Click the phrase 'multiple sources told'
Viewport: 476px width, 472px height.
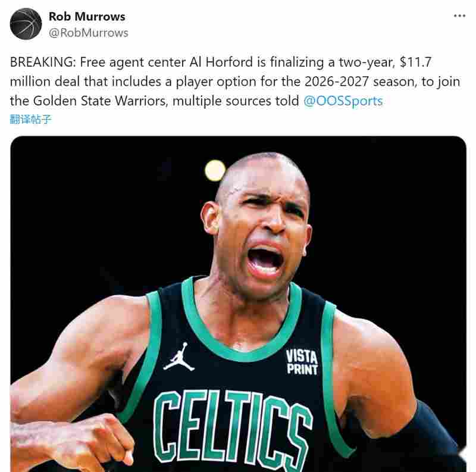click(236, 101)
